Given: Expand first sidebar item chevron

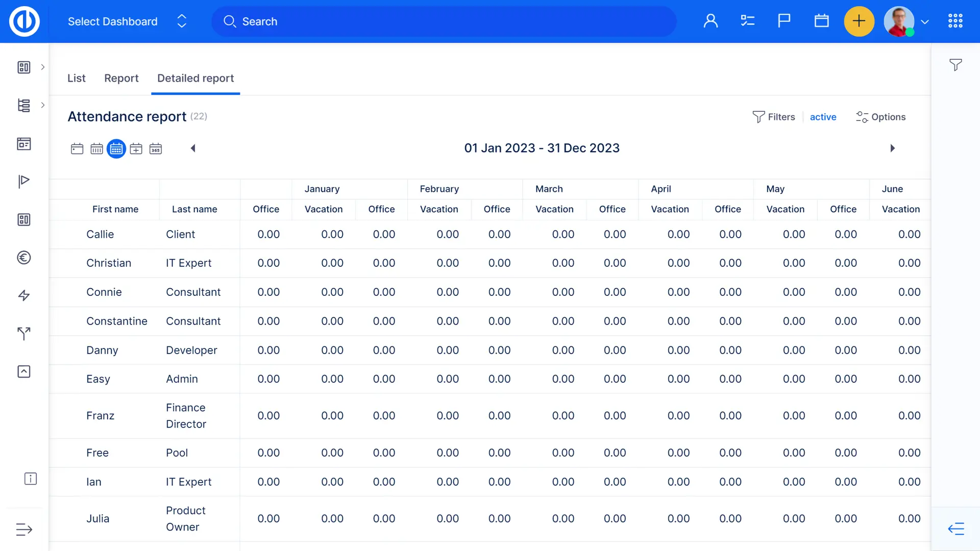Looking at the screenshot, I should 43,67.
